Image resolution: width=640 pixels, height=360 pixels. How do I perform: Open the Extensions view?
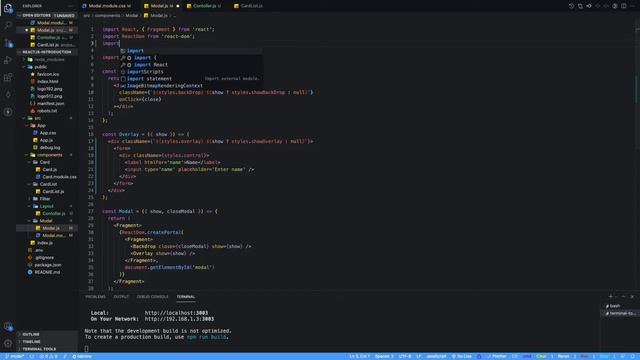(8, 77)
